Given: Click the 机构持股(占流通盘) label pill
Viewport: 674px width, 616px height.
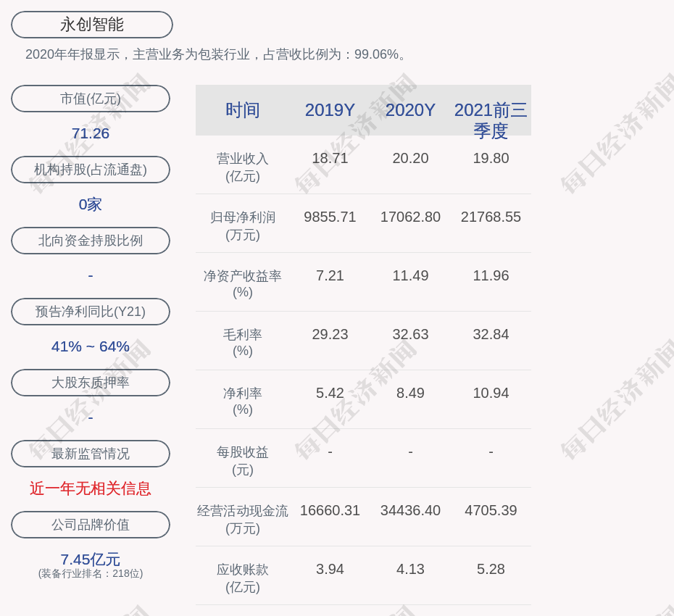Looking at the screenshot, I should click(91, 170).
